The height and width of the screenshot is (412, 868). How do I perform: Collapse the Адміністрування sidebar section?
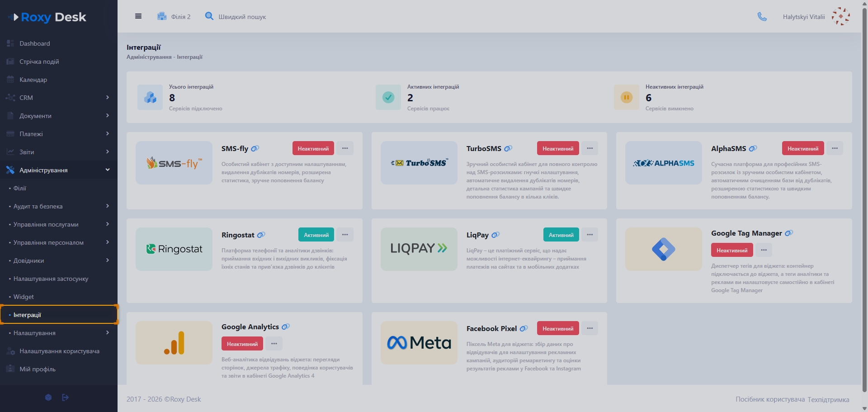(59, 170)
